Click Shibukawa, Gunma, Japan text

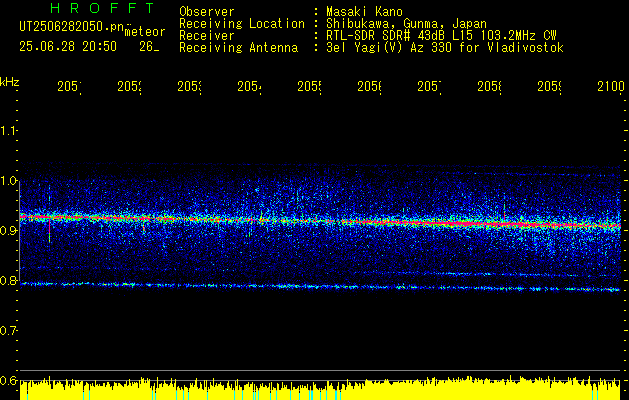[406, 24]
